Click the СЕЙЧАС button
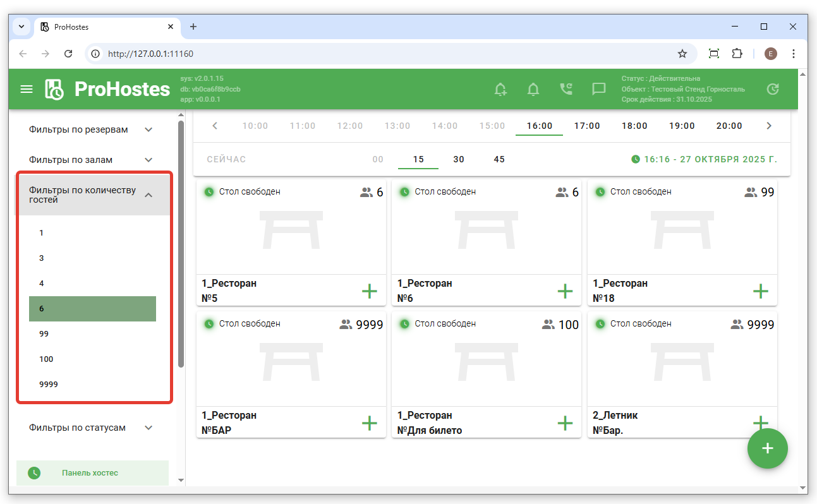 pyautogui.click(x=226, y=159)
